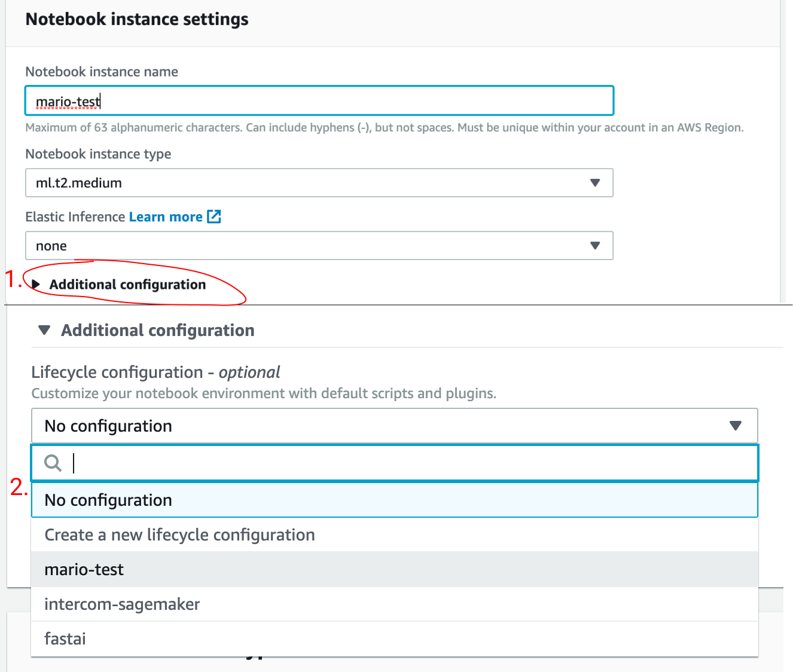Open the Elastic Inference Learn more link

pyautogui.click(x=166, y=217)
